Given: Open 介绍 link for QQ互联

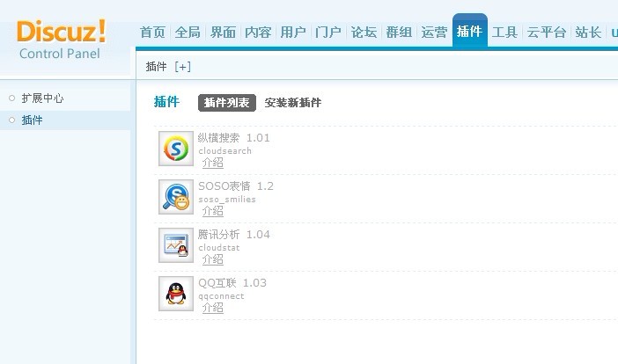Looking at the screenshot, I should (x=213, y=308).
